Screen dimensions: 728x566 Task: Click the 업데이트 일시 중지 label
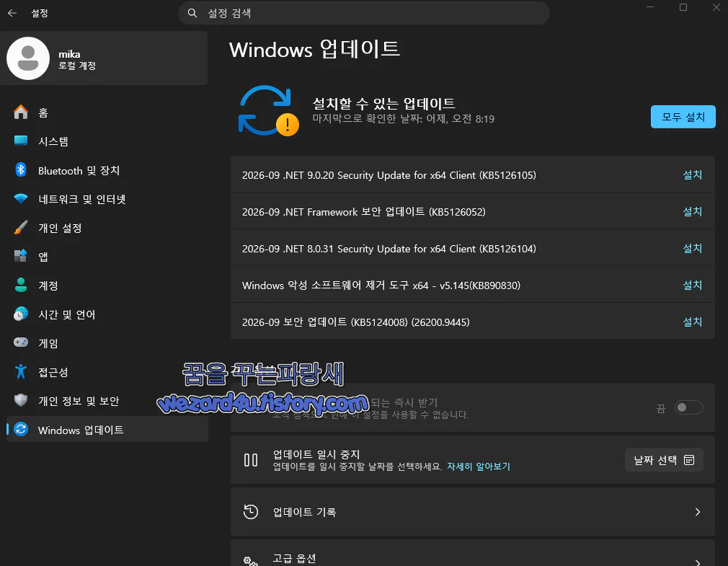coord(316,454)
